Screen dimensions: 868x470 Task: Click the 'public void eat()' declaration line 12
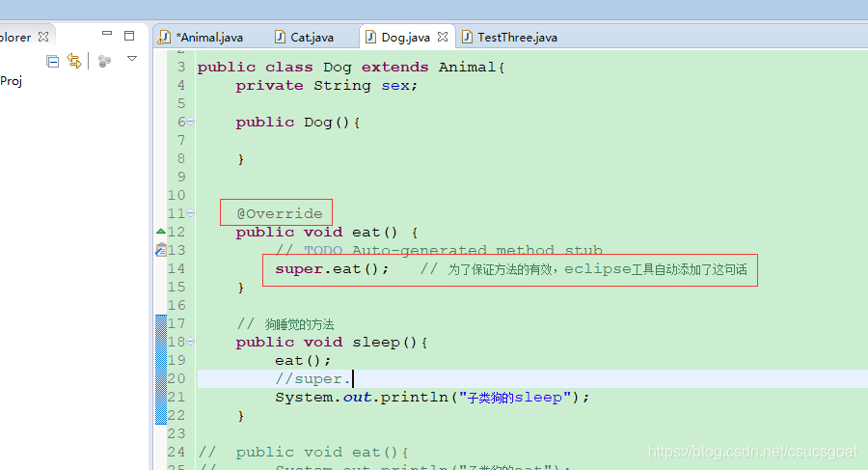point(327,233)
